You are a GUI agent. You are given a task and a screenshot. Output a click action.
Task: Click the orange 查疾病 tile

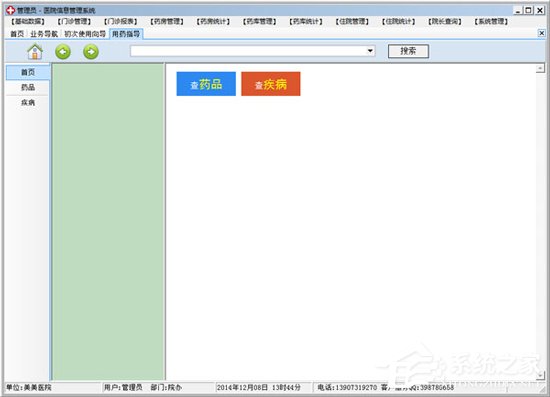tap(271, 84)
